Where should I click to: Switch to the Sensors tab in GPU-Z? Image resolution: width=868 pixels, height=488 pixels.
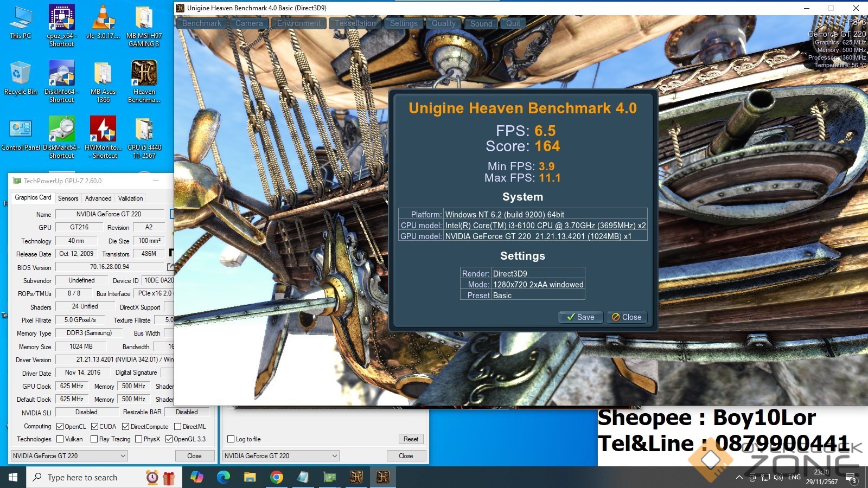coord(68,198)
